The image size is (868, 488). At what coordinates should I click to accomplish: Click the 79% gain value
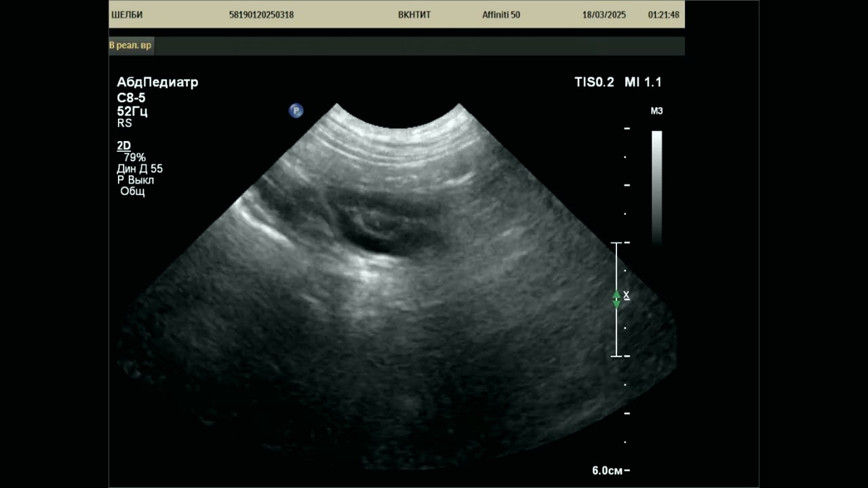click(134, 157)
